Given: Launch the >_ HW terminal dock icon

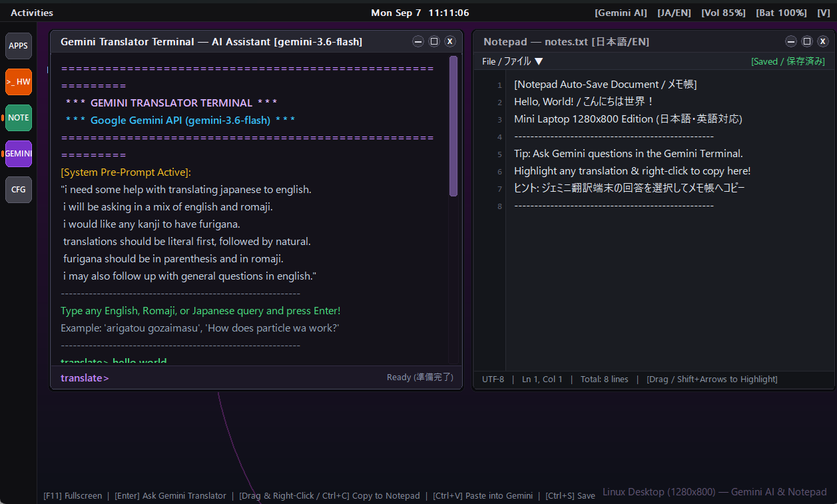Looking at the screenshot, I should [x=19, y=82].
